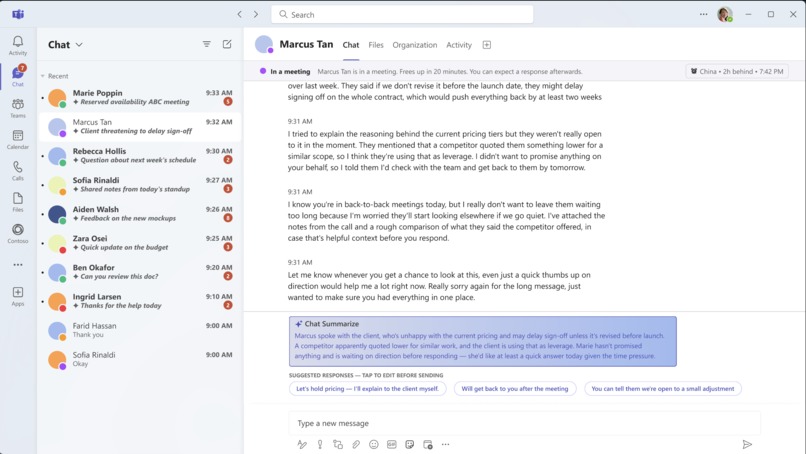806x454 pixels.
Task: Send the message
Action: pos(747,444)
